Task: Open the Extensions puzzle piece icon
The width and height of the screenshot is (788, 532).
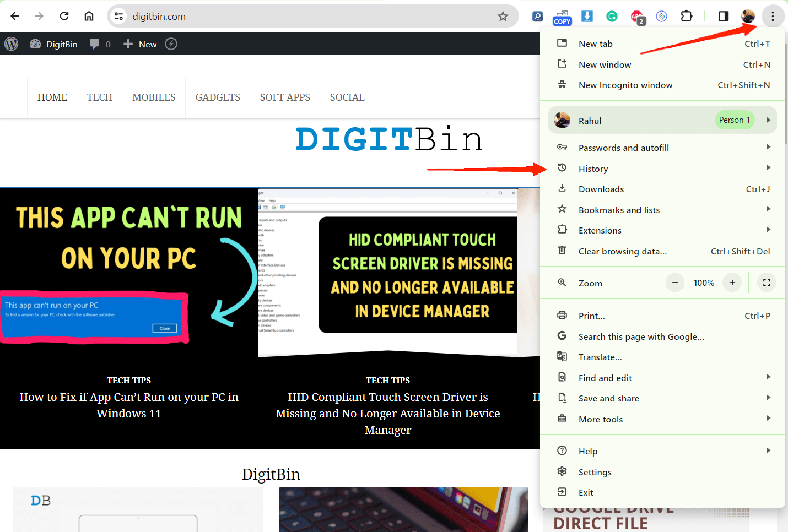Action: 686,16
